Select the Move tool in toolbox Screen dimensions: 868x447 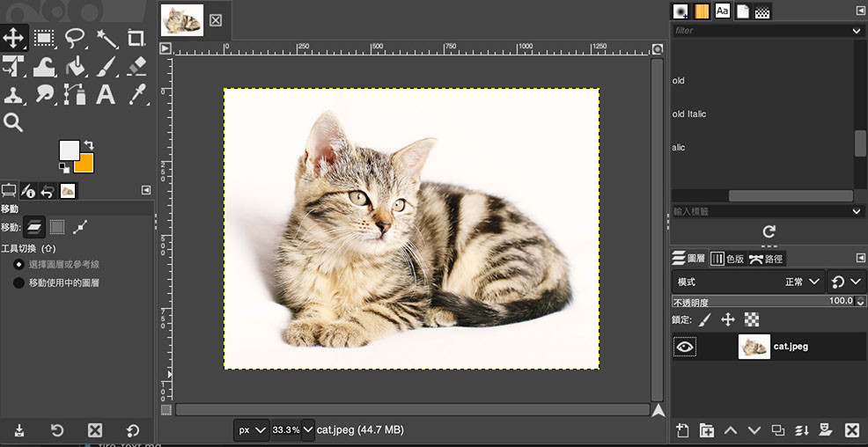pyautogui.click(x=13, y=38)
